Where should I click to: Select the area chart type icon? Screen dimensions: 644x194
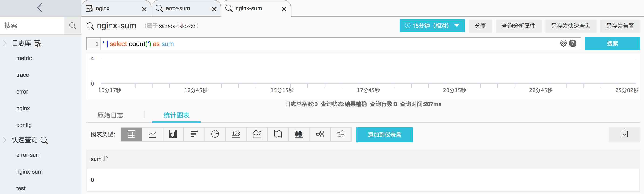[x=257, y=134]
